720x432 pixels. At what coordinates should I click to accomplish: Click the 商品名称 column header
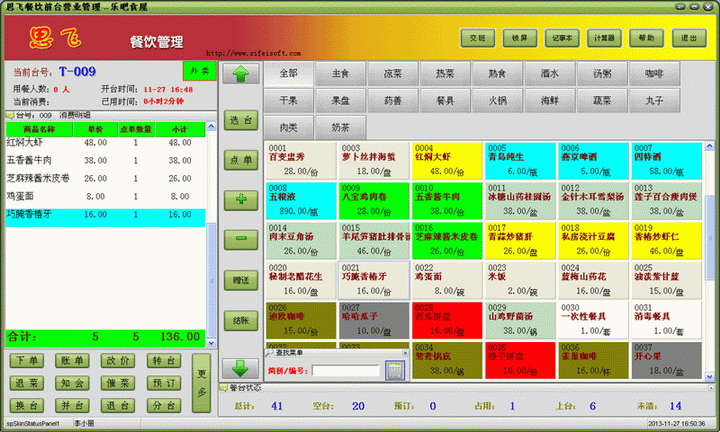(x=39, y=129)
